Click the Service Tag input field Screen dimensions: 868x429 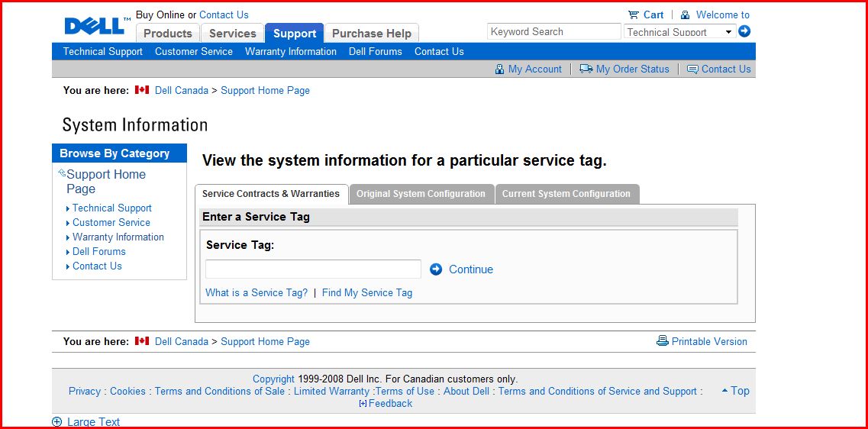(313, 269)
